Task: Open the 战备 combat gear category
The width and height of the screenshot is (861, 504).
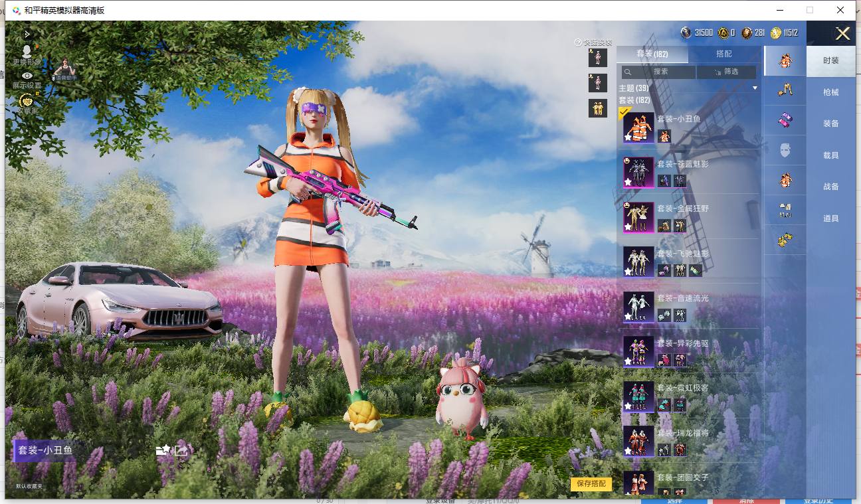Action: pos(831,187)
